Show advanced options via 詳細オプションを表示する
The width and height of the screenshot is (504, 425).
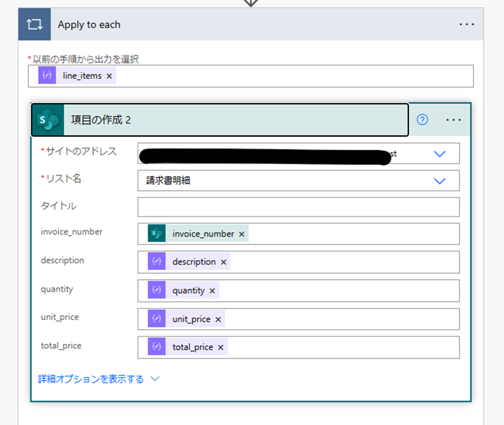point(98,379)
